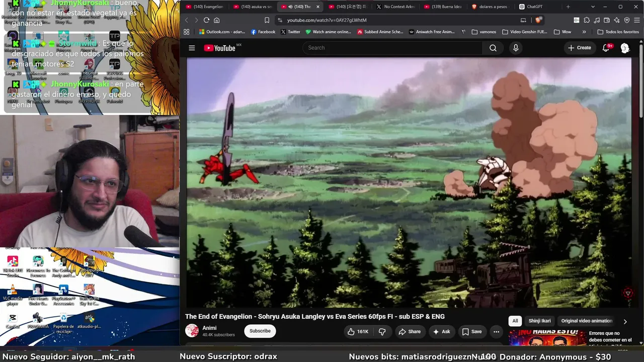Viewport: 644px width, 362px height.
Task: Open the Animi channel avatar
Action: [192, 330]
